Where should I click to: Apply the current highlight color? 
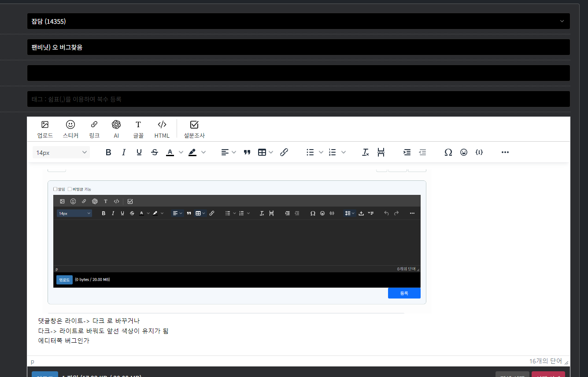(192, 152)
